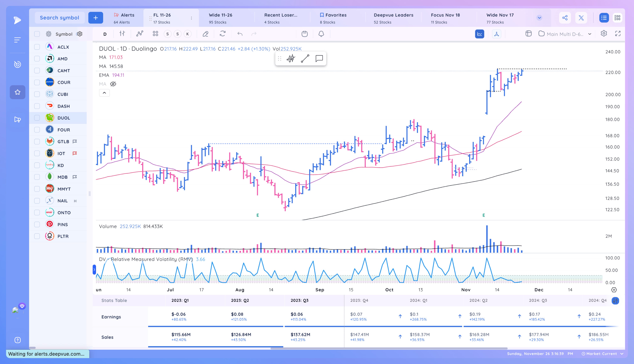The height and width of the screenshot is (364, 634).
Task: Check the MDB row checkbox
Action: 37,177
